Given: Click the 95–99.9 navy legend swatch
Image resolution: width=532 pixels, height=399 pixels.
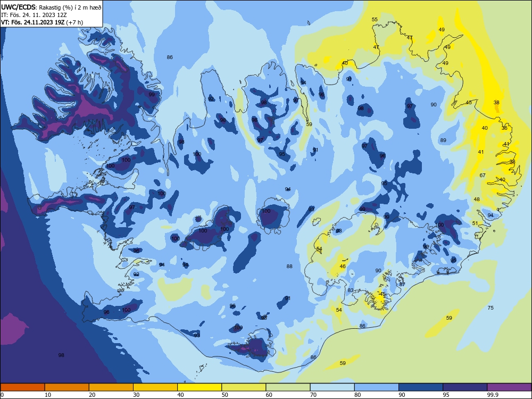Looking at the screenshot, I should pos(465,387).
